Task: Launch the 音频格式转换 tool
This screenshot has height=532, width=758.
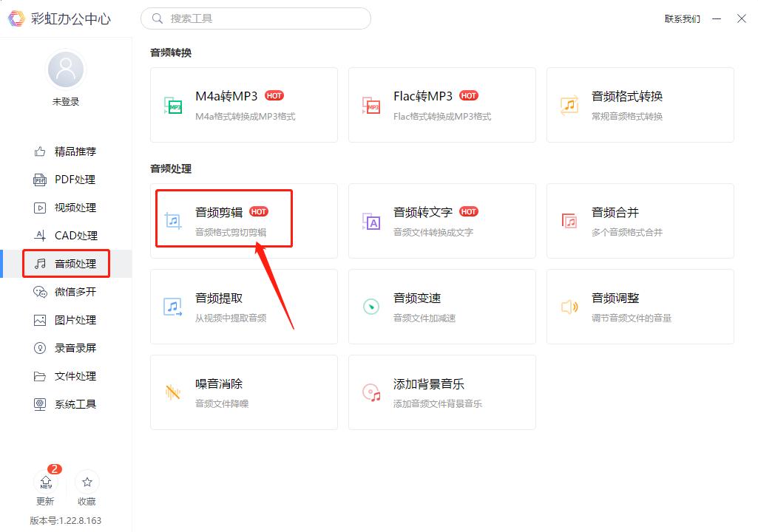Action: pos(640,103)
